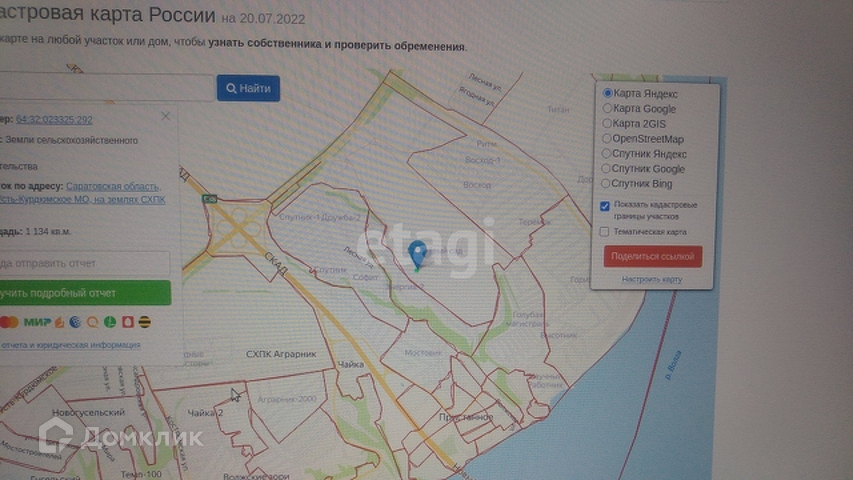Click the Пристанное map label
853x480 pixels.
[466, 417]
